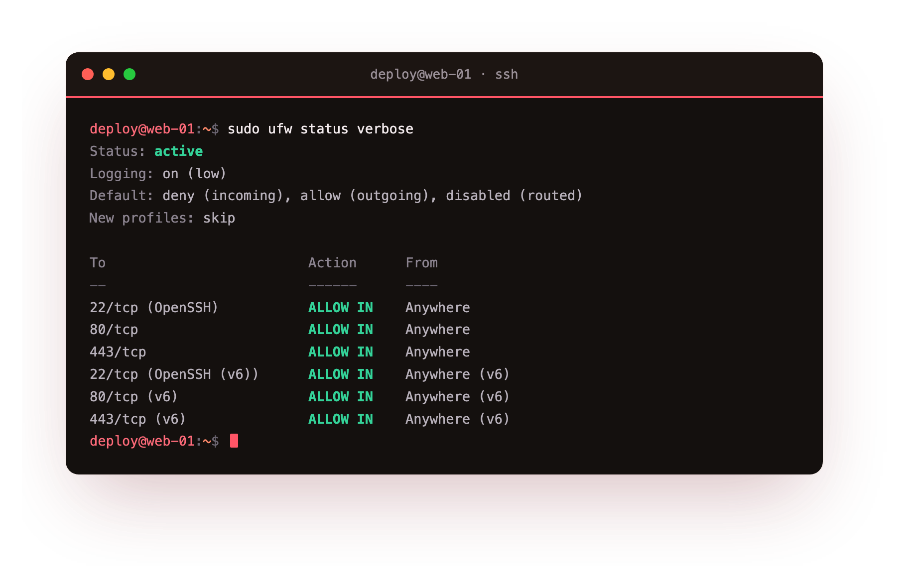The height and width of the screenshot is (588, 909).
Task: Click the 'New profiles: skip' line
Action: click(x=162, y=218)
